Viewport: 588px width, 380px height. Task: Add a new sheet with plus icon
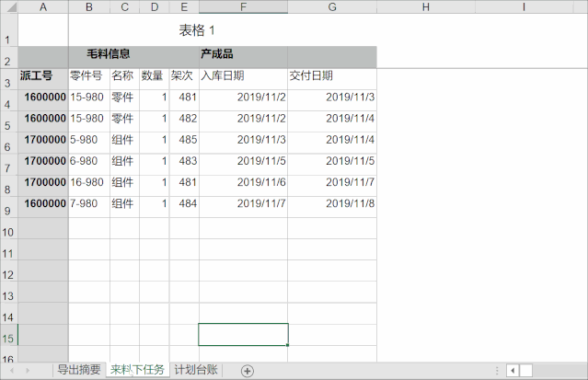[x=248, y=371]
